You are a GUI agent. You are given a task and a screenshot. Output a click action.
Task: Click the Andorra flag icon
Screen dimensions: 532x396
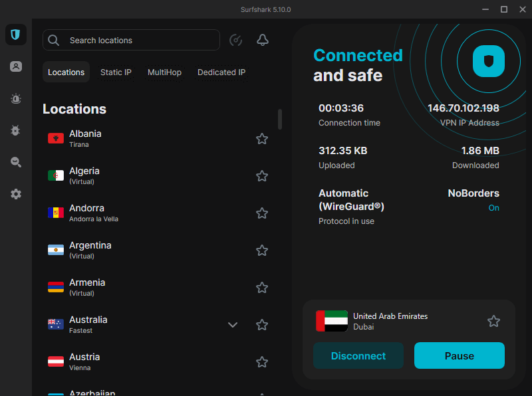56,213
